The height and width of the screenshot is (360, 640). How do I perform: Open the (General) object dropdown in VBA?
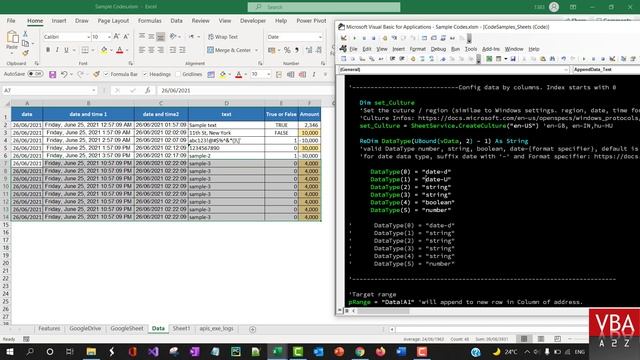point(566,70)
